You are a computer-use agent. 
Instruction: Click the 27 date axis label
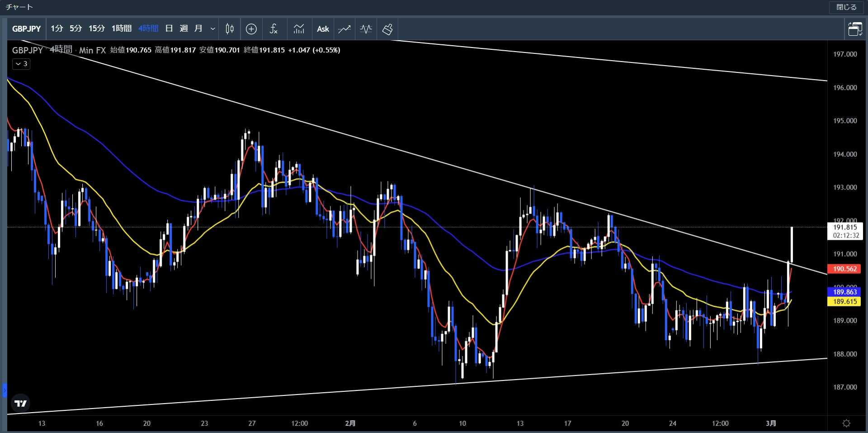[x=252, y=423]
